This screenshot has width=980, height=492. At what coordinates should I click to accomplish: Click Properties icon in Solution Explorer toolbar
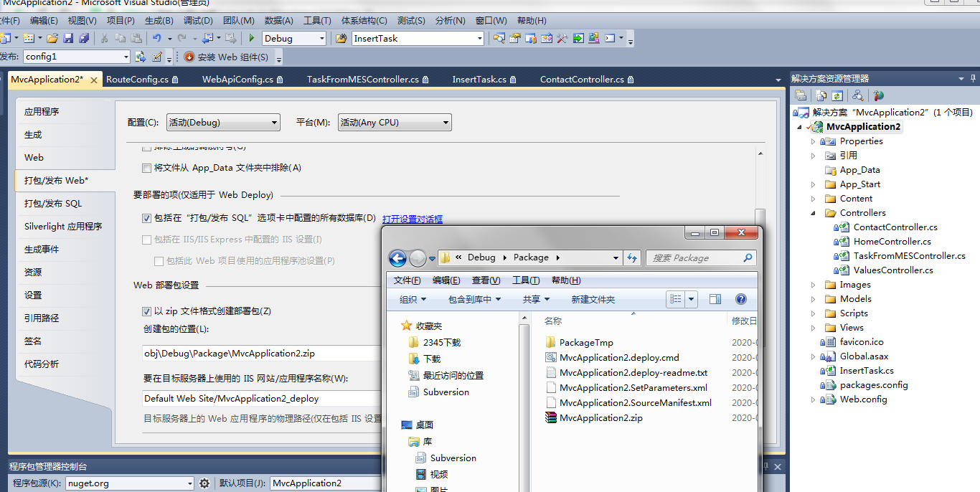pos(801,95)
